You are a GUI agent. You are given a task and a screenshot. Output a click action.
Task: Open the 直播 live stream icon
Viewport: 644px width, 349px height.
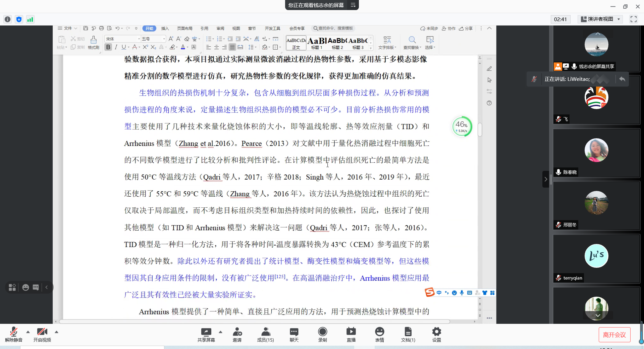pos(351,334)
